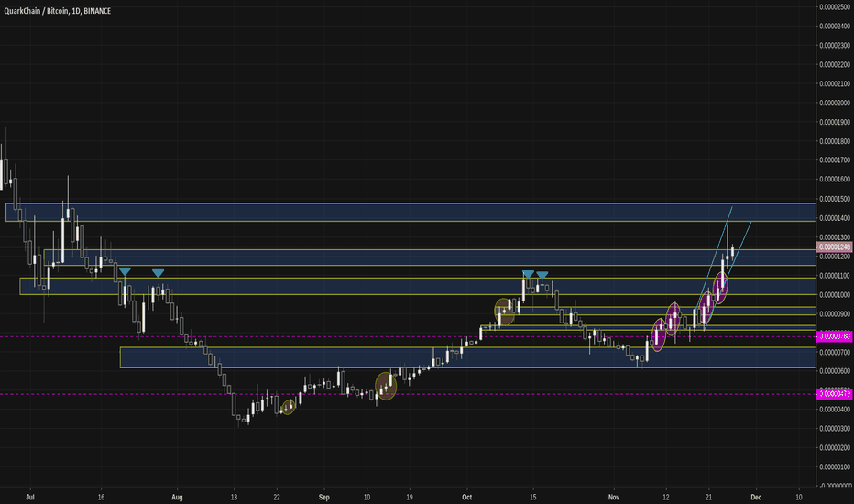Click the 0.00001200 price axis label
This screenshot has height=504, width=854.
pyautogui.click(x=835, y=256)
